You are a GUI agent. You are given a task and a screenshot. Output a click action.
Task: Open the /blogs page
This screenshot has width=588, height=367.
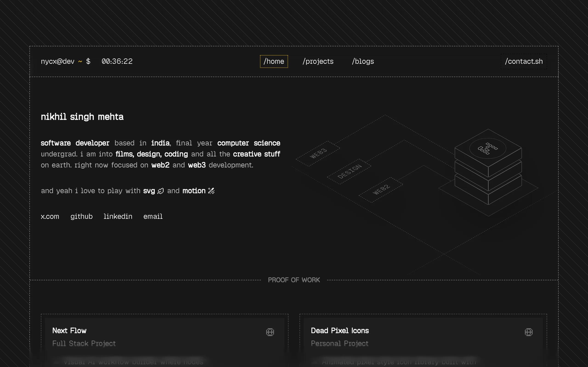(363, 61)
